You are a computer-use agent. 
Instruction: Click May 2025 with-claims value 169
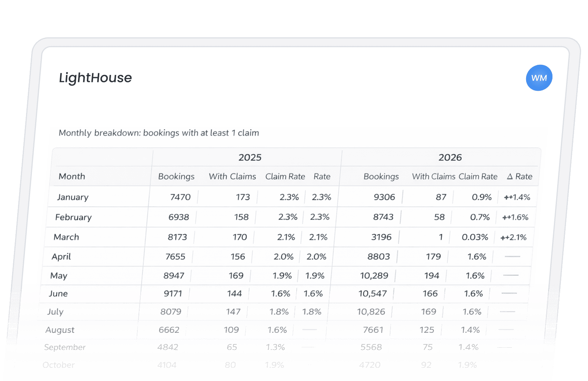point(236,276)
